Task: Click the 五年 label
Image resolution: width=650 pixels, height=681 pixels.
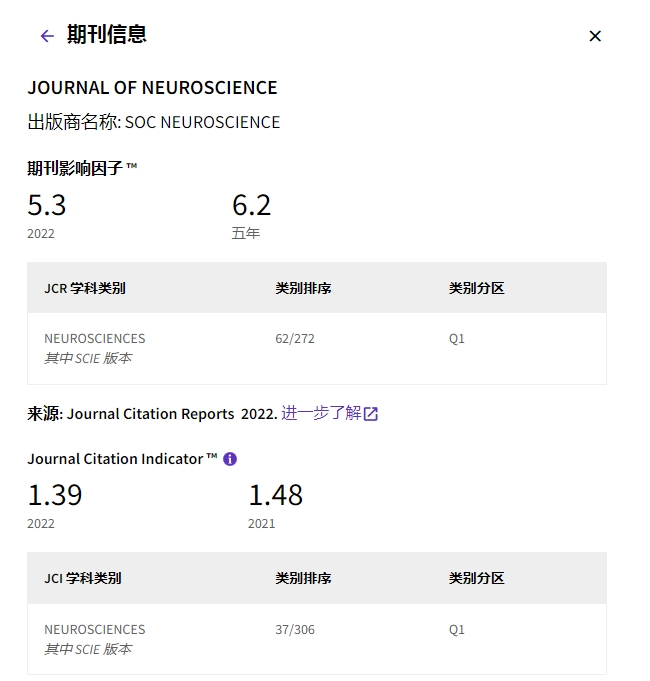Action: click(x=246, y=233)
